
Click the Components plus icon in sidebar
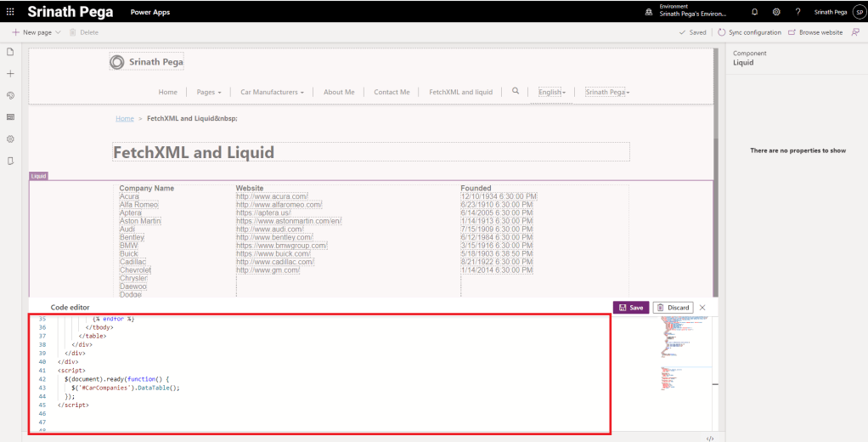[11, 74]
